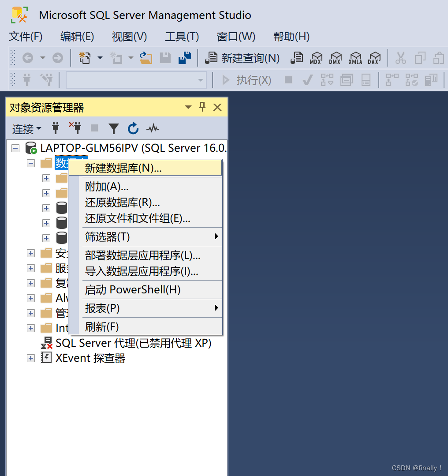The image size is (448, 476).
Task: Choose 还原数据库(R)... from context menu
Action: coord(146,202)
